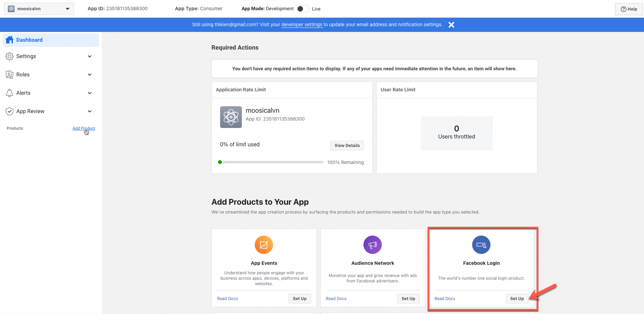Click the Roles person badge icon

pyautogui.click(x=10, y=75)
